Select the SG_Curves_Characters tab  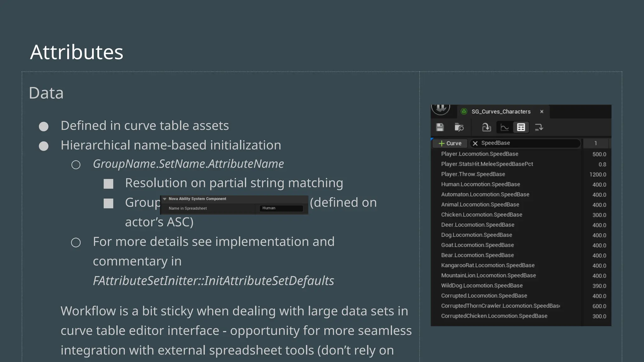click(503, 112)
